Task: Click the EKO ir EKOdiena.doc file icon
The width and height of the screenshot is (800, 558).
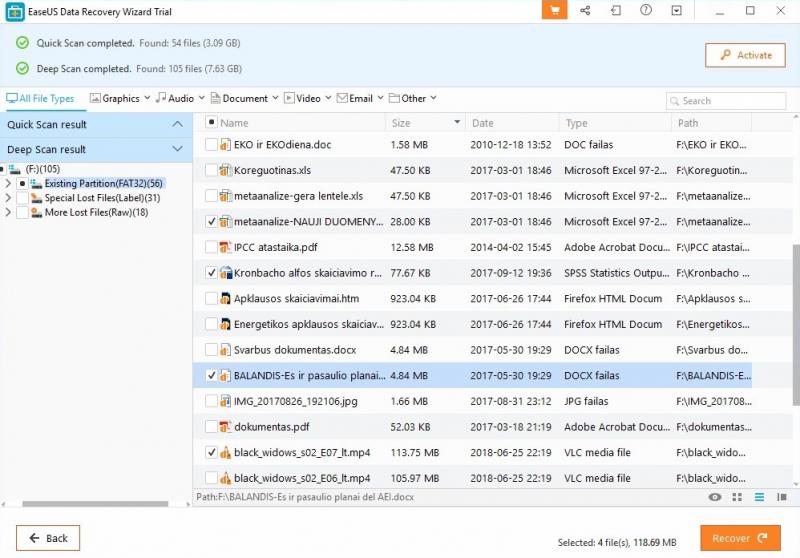Action: (x=225, y=145)
